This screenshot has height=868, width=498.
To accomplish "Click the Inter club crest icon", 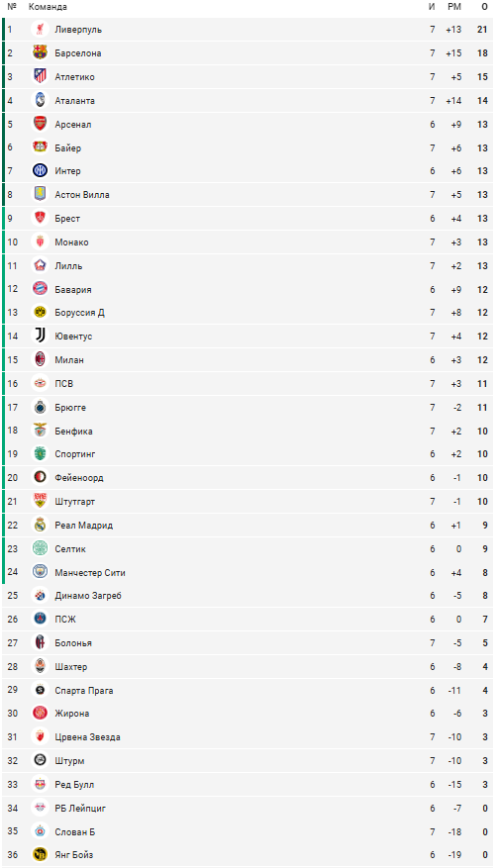I will [x=40, y=171].
